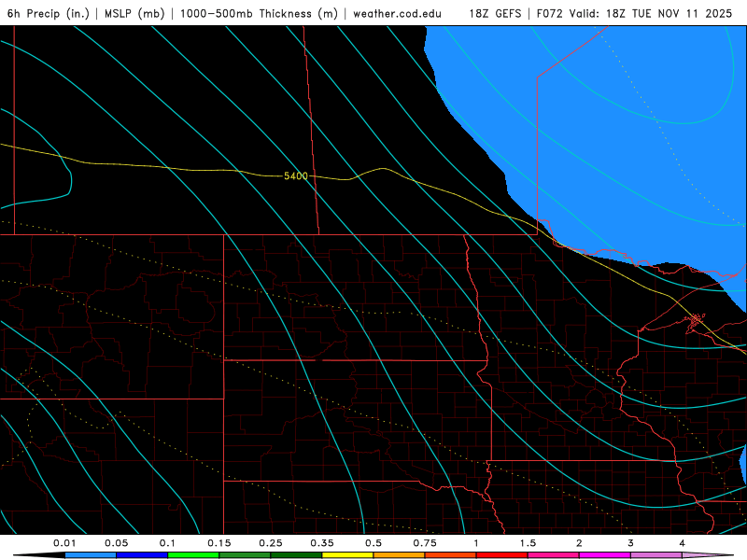This screenshot has height=560, width=747.
Task: Select the dark green 0.25–0.35 legend swatch
Action: [296, 555]
